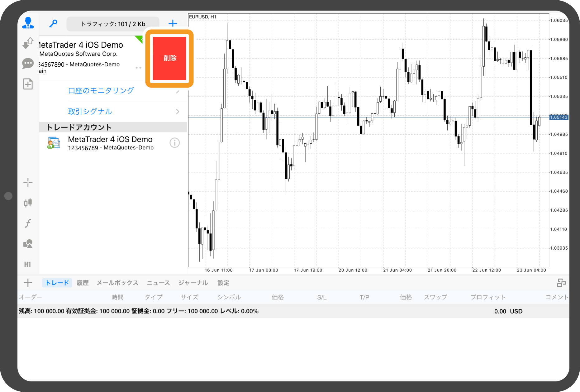Click the 21 Jun 04:00 time axis label
580x392 pixels.
[397, 270]
